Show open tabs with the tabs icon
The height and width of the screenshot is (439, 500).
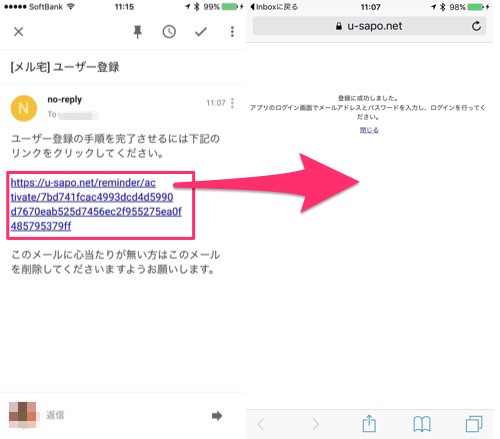coord(474,424)
